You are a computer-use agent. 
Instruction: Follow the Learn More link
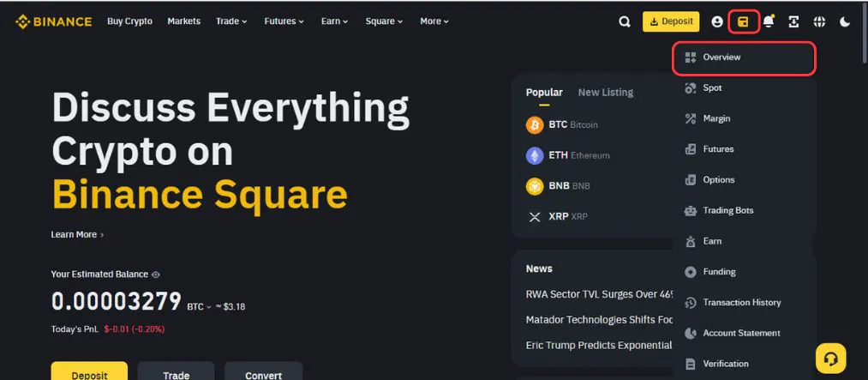[77, 234]
